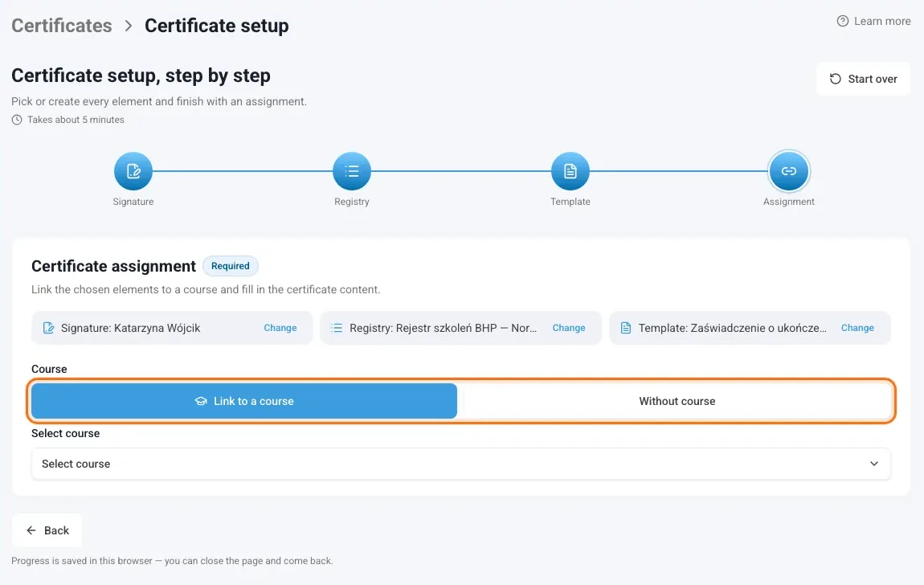Click the 'Takes about 5 minutes' text

point(76,120)
